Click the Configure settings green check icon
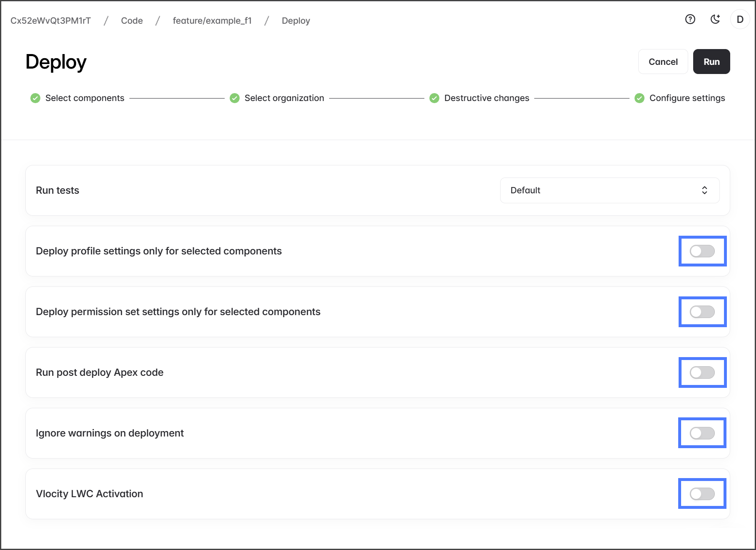This screenshot has width=756, height=550. 640,98
